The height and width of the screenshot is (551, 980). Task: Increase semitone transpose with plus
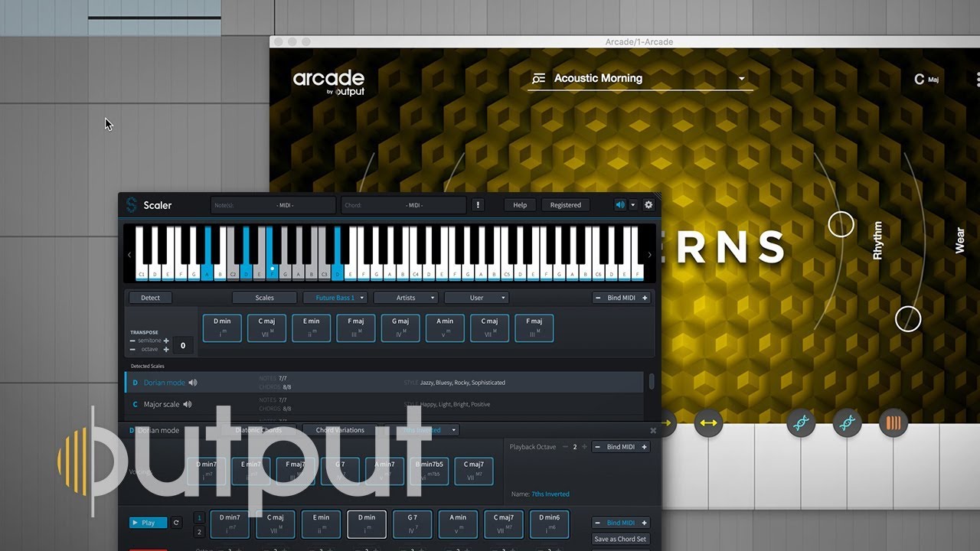coord(166,341)
